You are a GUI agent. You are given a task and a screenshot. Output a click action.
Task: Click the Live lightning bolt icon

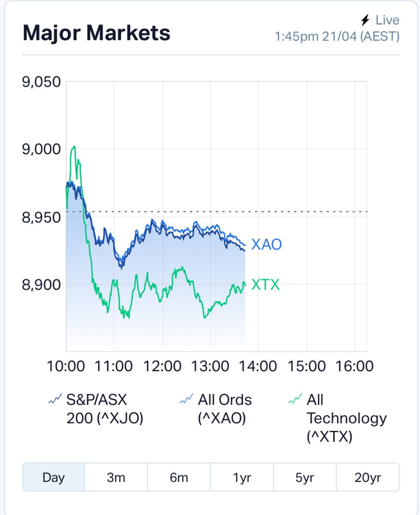pyautogui.click(x=365, y=20)
